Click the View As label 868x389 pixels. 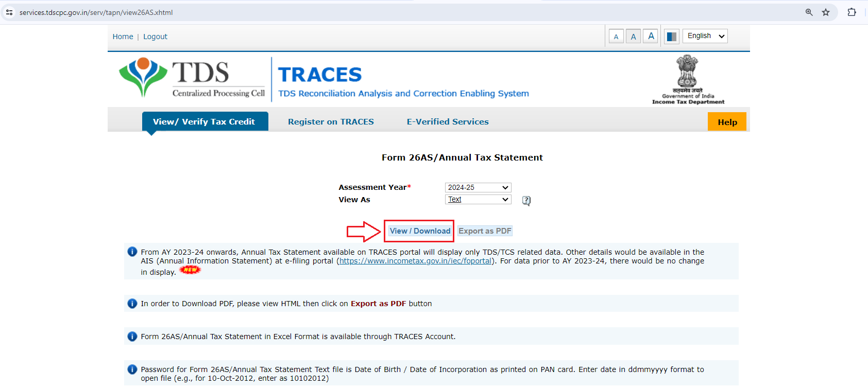coord(354,200)
